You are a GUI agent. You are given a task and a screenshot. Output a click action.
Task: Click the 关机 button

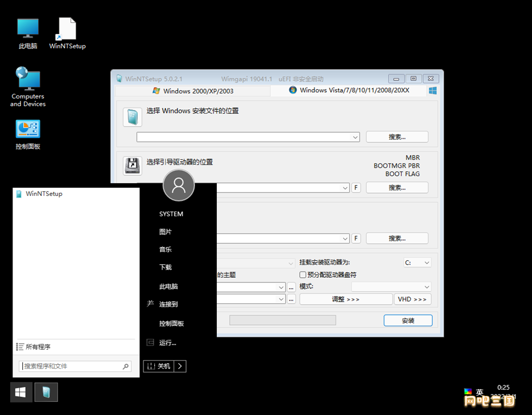(159, 366)
